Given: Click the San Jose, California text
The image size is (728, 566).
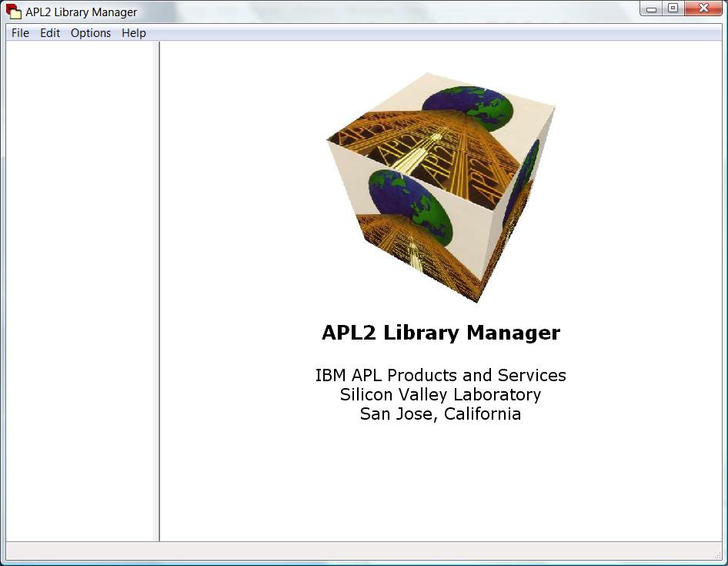Looking at the screenshot, I should click(441, 414).
